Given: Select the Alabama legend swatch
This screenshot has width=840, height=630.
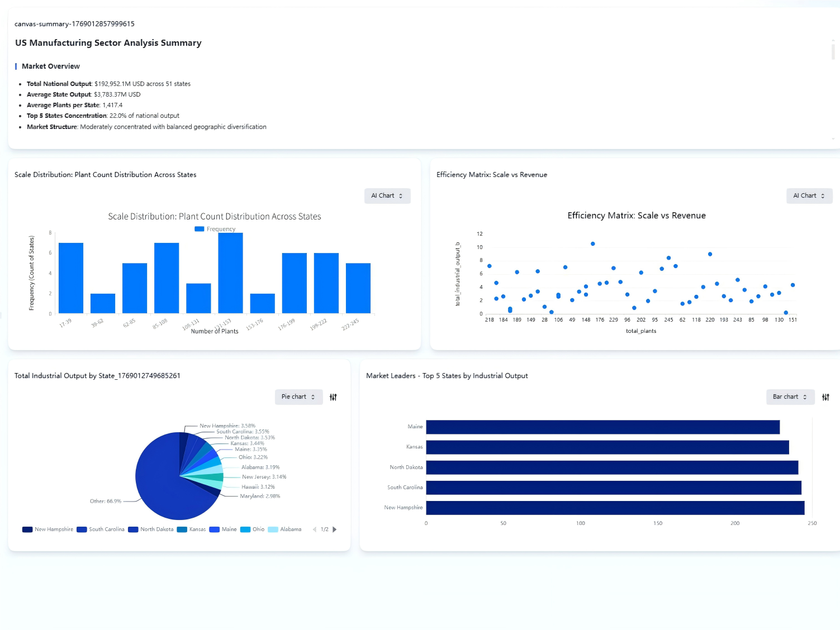Looking at the screenshot, I should click(273, 529).
